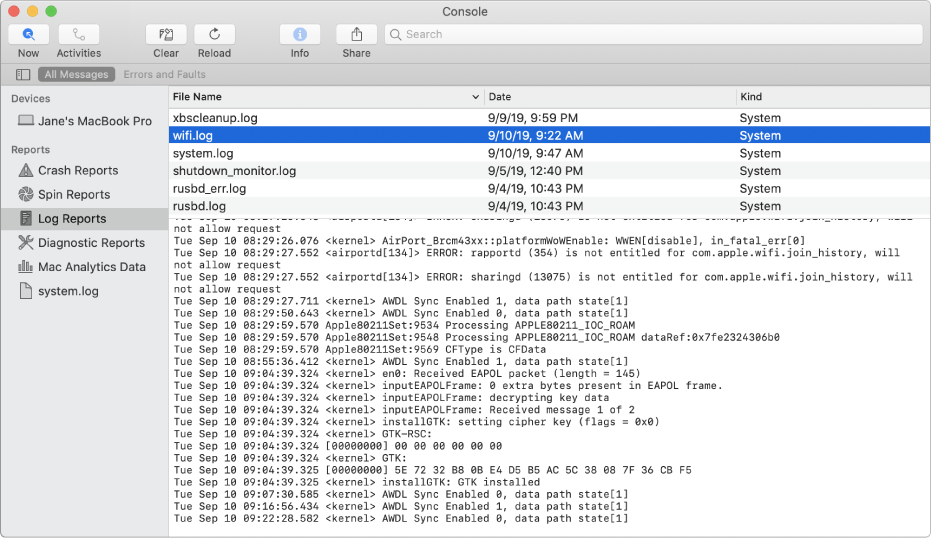Screen dimensions: 931x540
Task: Click the Share toolbar icon
Action: click(356, 35)
